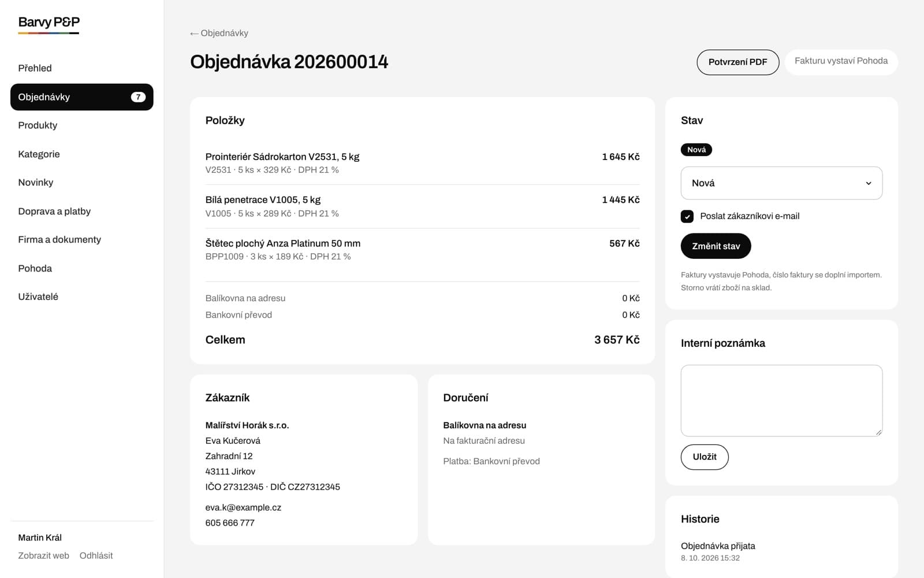Click the phone number 605 666 777
Viewport: 924px width, 578px height.
[230, 523]
